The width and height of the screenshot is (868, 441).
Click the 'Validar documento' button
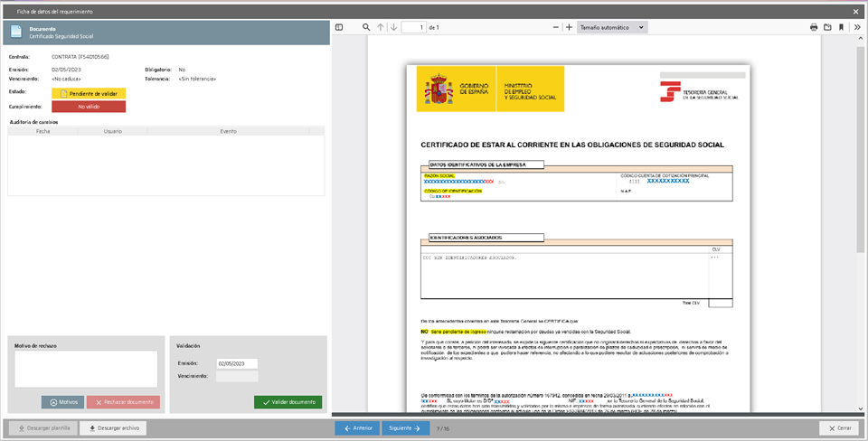288,402
